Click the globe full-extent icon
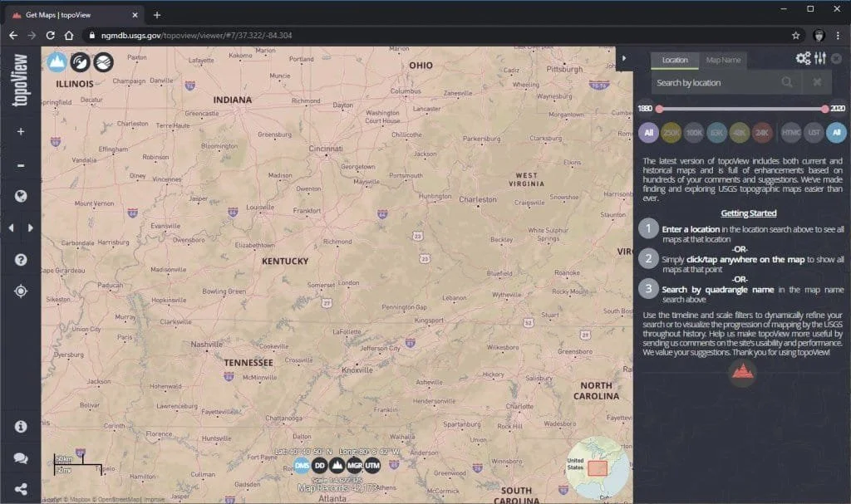The height and width of the screenshot is (504, 851). (21, 196)
